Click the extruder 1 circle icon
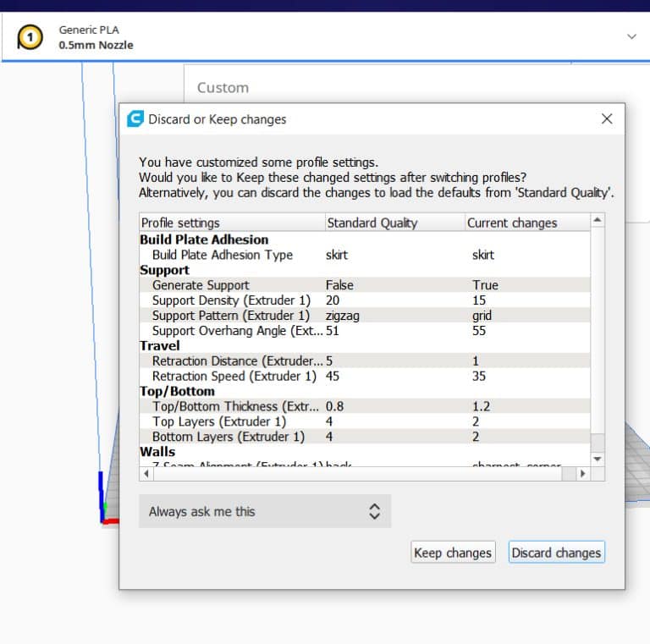The width and height of the screenshot is (650, 644). point(30,37)
